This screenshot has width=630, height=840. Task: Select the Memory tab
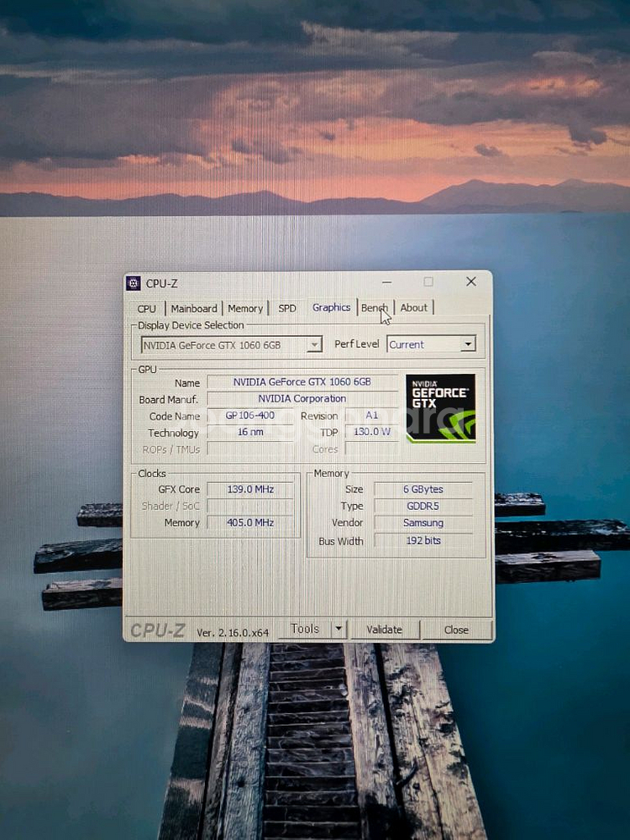pyautogui.click(x=245, y=308)
